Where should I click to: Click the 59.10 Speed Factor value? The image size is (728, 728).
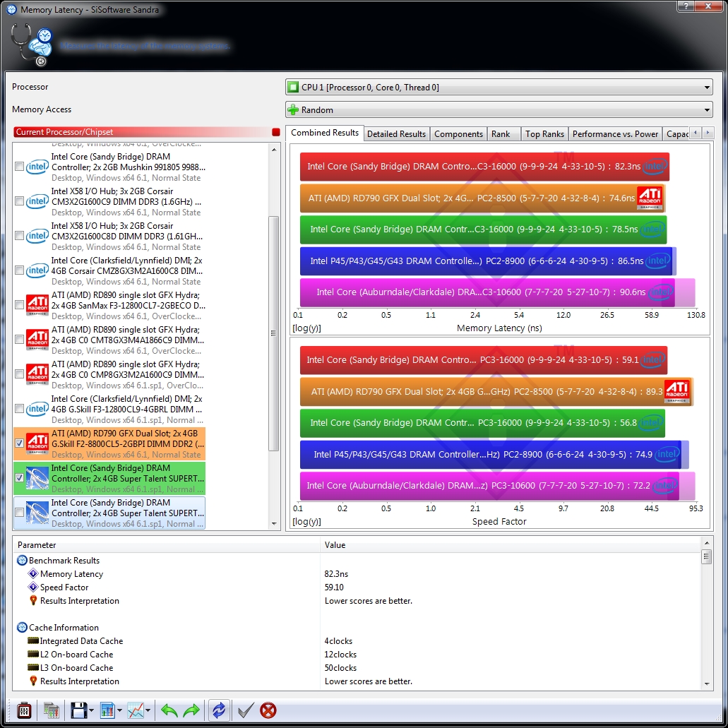(334, 587)
